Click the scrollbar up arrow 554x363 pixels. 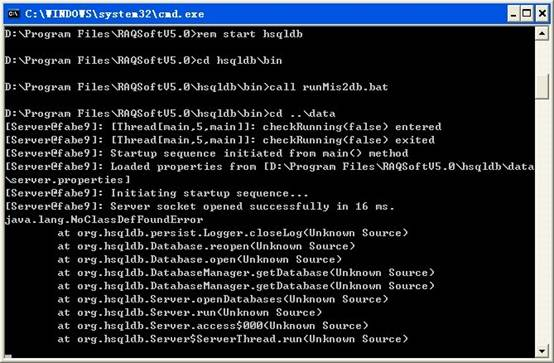point(542,34)
